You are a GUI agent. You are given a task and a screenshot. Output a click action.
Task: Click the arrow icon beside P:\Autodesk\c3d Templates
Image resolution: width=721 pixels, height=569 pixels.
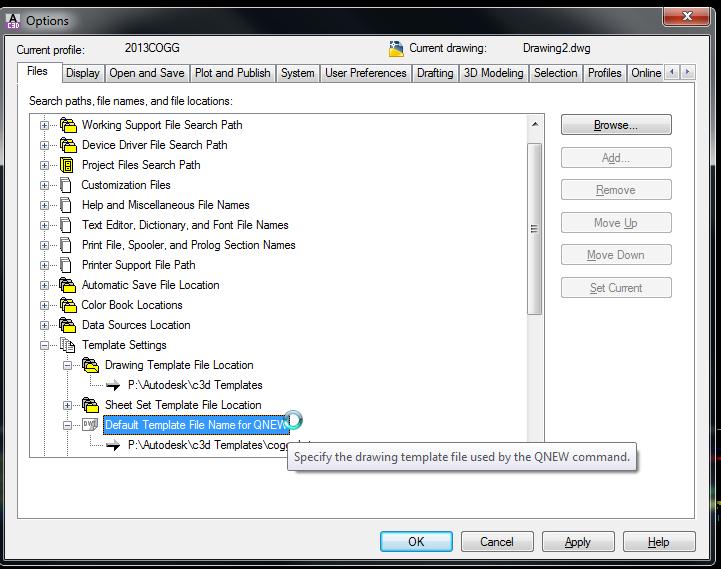[x=113, y=385]
